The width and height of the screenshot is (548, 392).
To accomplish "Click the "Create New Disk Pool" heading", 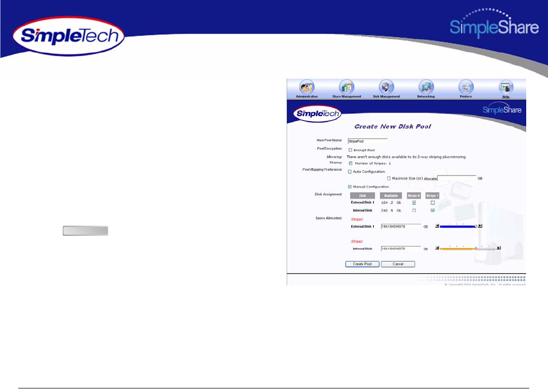I will tap(393, 126).
